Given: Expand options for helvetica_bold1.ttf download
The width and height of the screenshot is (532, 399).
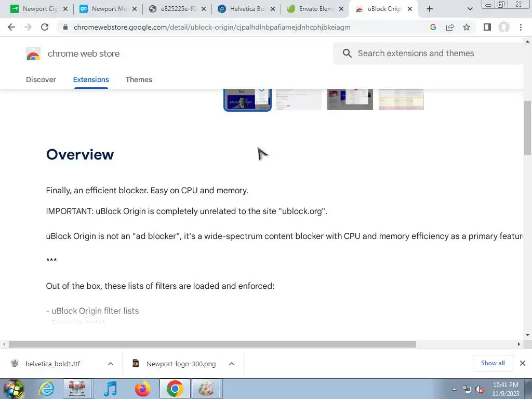Looking at the screenshot, I should coord(111,364).
